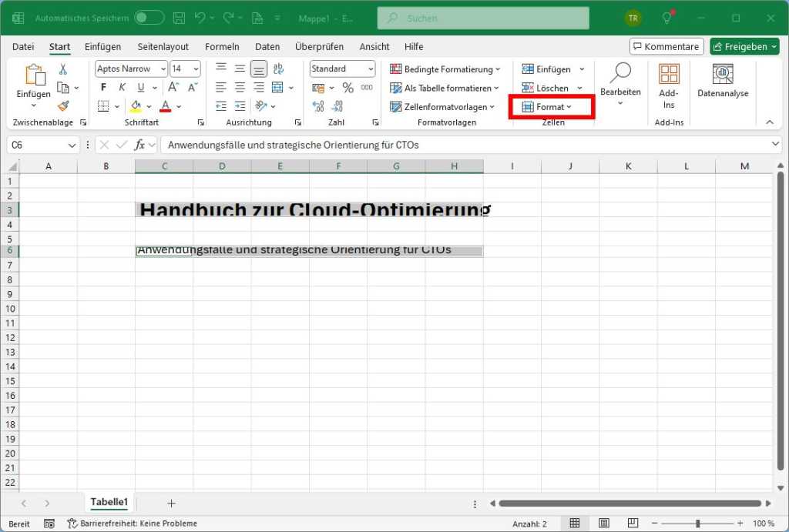Click the text orientation icon

tap(261, 106)
